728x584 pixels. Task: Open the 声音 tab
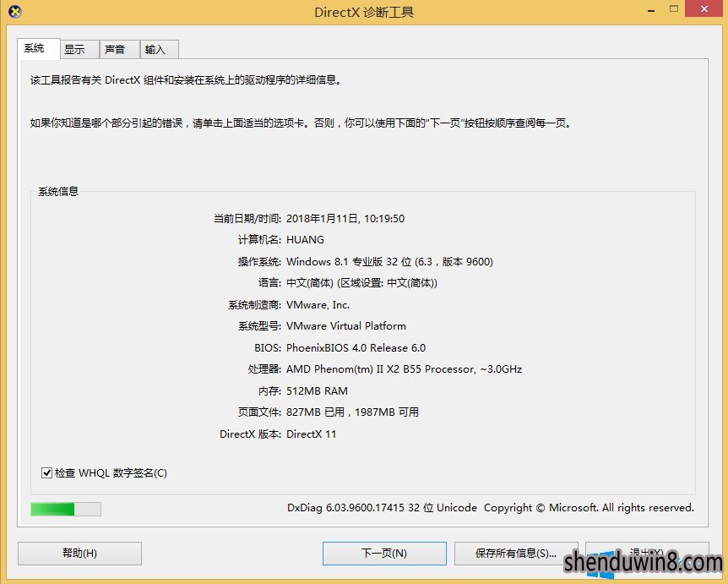(x=120, y=49)
